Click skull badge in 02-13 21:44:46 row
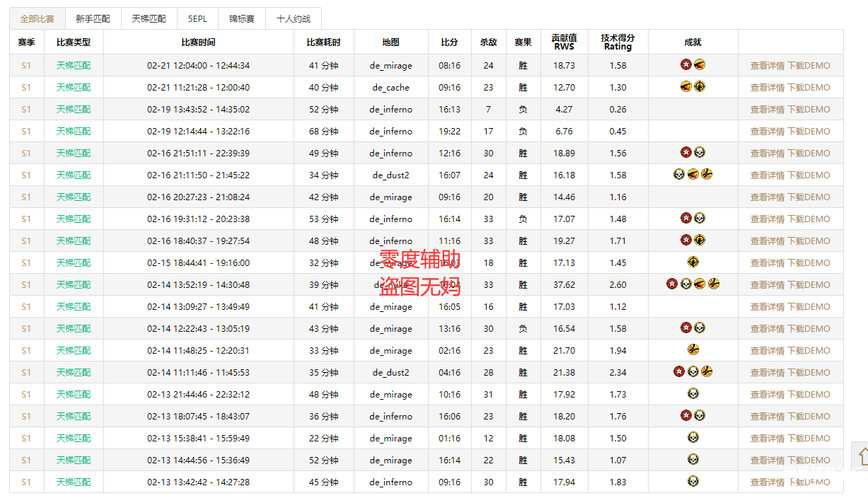 (693, 394)
